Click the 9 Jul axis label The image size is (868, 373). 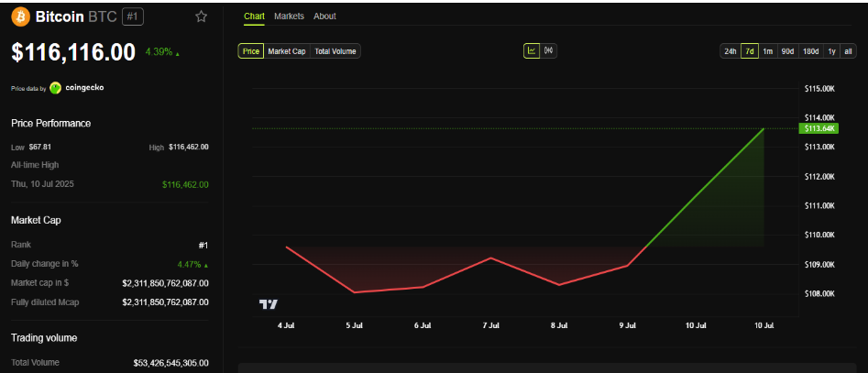[x=627, y=326]
